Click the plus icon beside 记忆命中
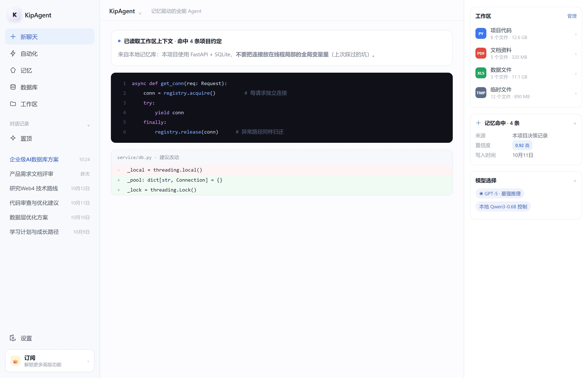The width and height of the screenshot is (588, 378). 478,123
